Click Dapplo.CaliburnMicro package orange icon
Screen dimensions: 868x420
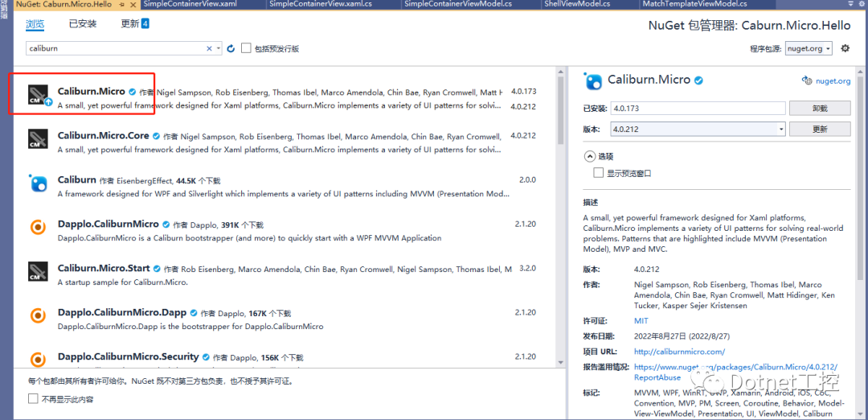(38, 227)
